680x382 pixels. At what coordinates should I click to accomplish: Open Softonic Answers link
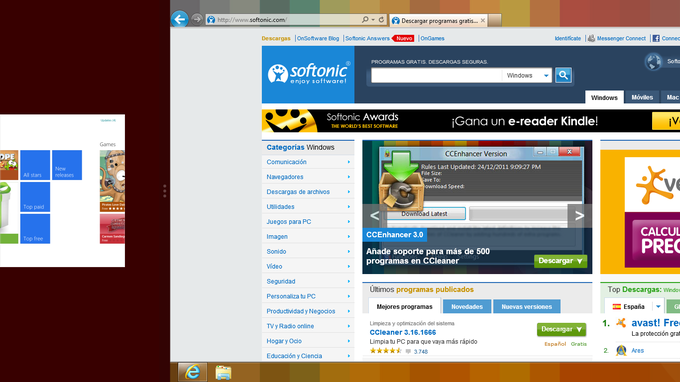(x=367, y=39)
